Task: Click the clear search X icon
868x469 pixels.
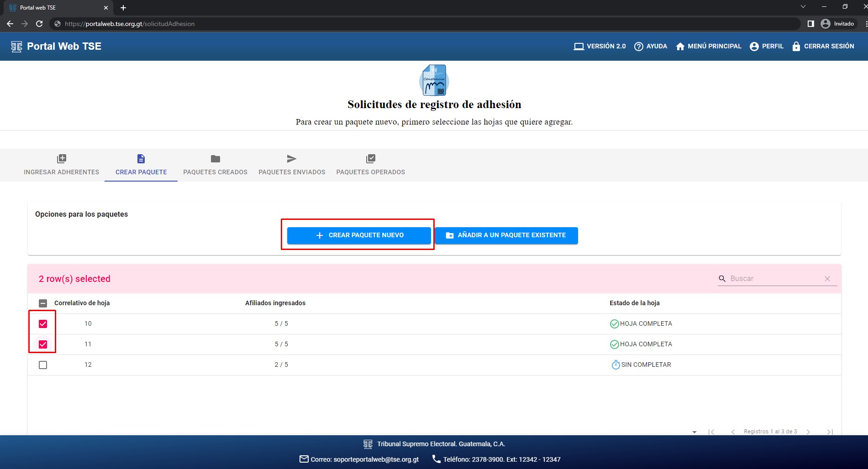Action: (827, 279)
